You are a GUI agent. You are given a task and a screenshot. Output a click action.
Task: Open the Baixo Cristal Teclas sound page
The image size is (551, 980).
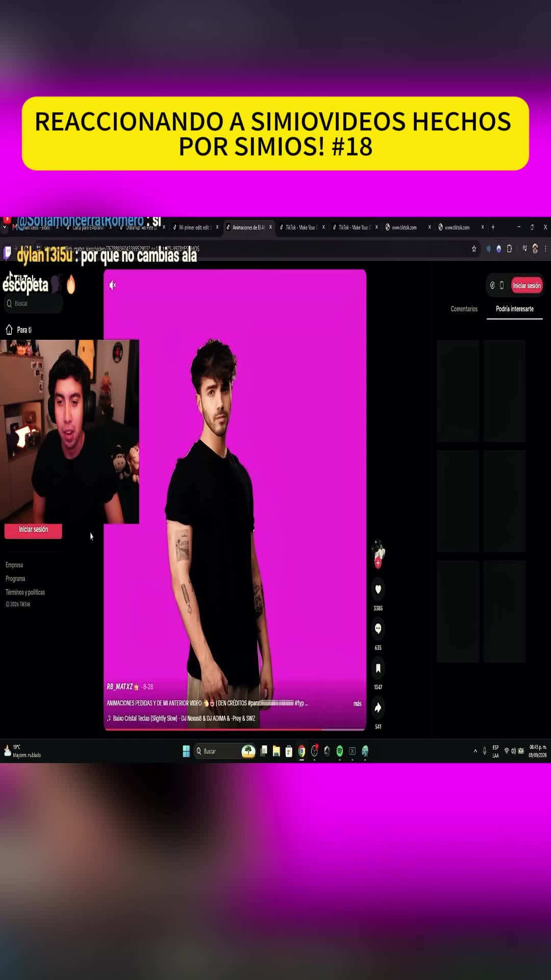click(181, 718)
